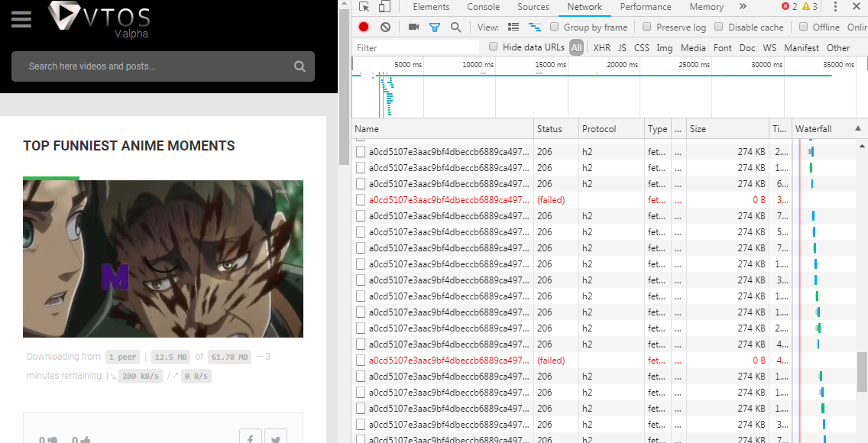
Task: Toggle the Offline checkbox
Action: point(803,27)
